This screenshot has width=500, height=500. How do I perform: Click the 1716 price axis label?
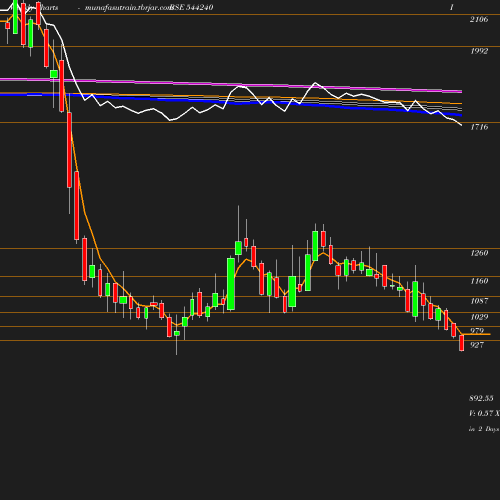pyautogui.click(x=479, y=127)
